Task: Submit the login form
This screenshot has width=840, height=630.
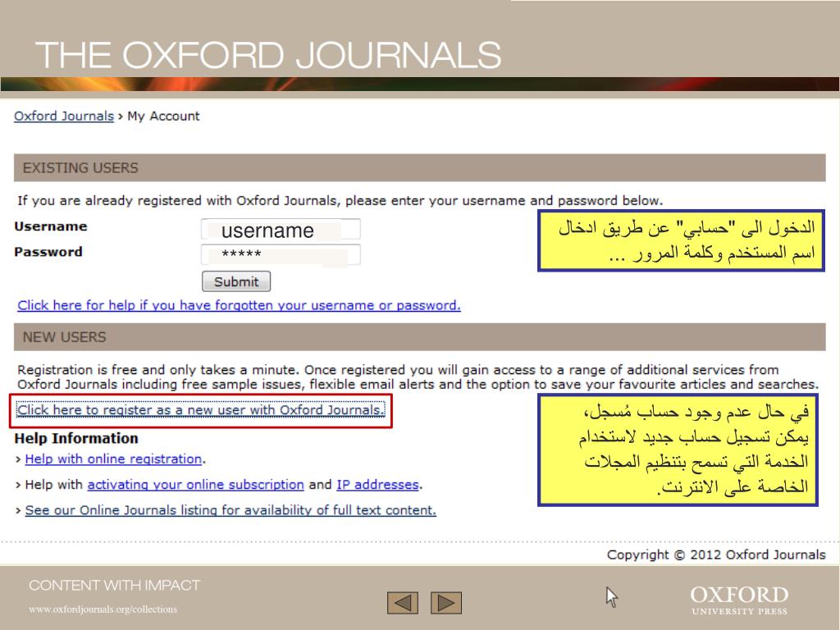Action: [x=236, y=281]
